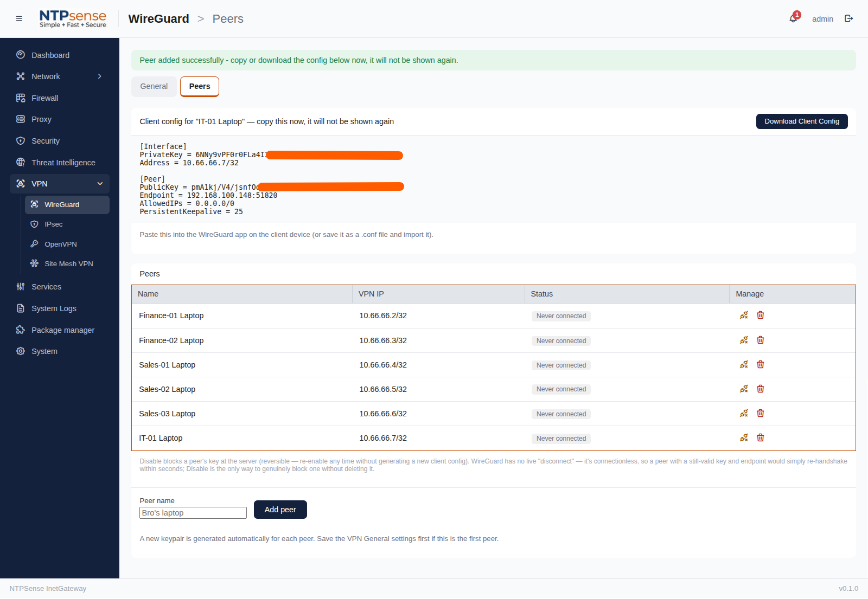Click the WireGuard breadcrumb title
Image resolution: width=868 pixels, height=599 pixels.
click(x=159, y=19)
